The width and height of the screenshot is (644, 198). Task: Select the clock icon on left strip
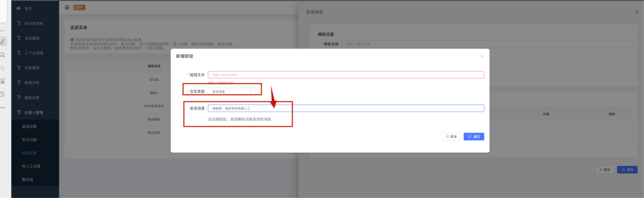pos(3,94)
